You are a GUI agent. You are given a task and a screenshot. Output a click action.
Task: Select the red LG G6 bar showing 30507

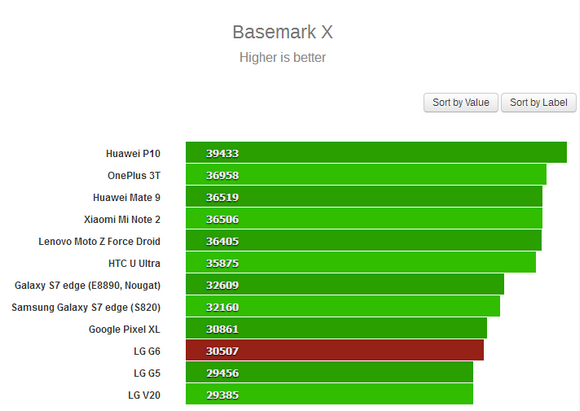tap(335, 350)
